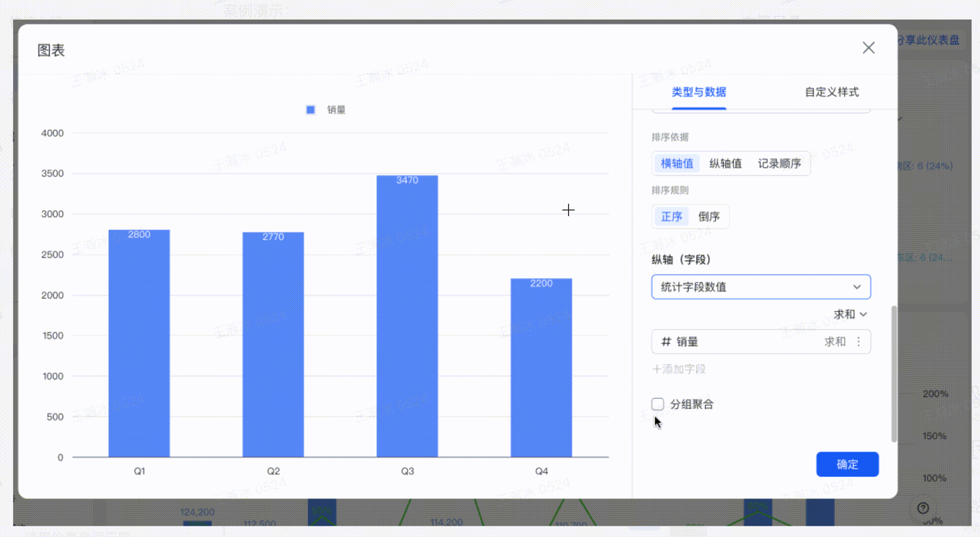The height and width of the screenshot is (537, 980).
Task: Enable the 分组聚合 checkbox
Action: (657, 404)
